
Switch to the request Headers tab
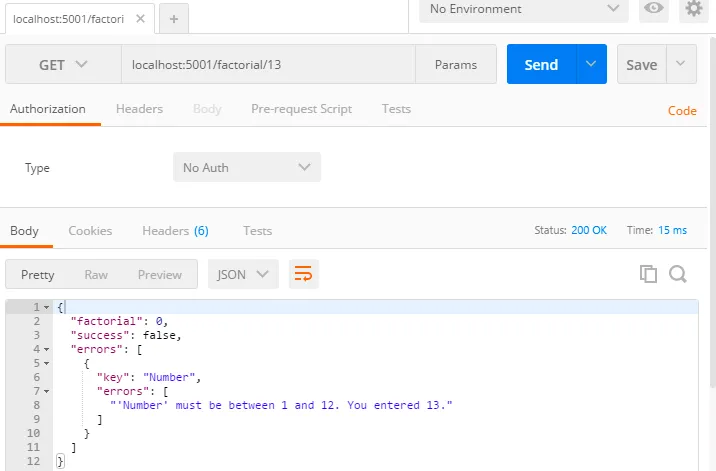139,109
